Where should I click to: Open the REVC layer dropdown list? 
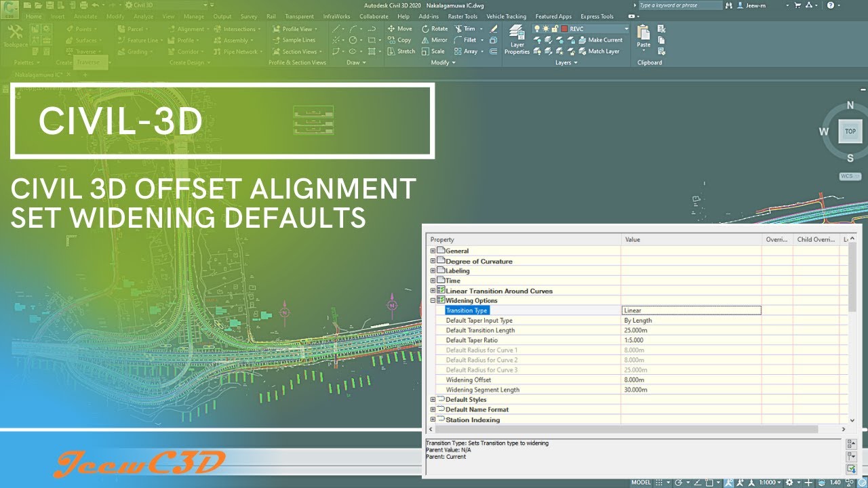(626, 28)
